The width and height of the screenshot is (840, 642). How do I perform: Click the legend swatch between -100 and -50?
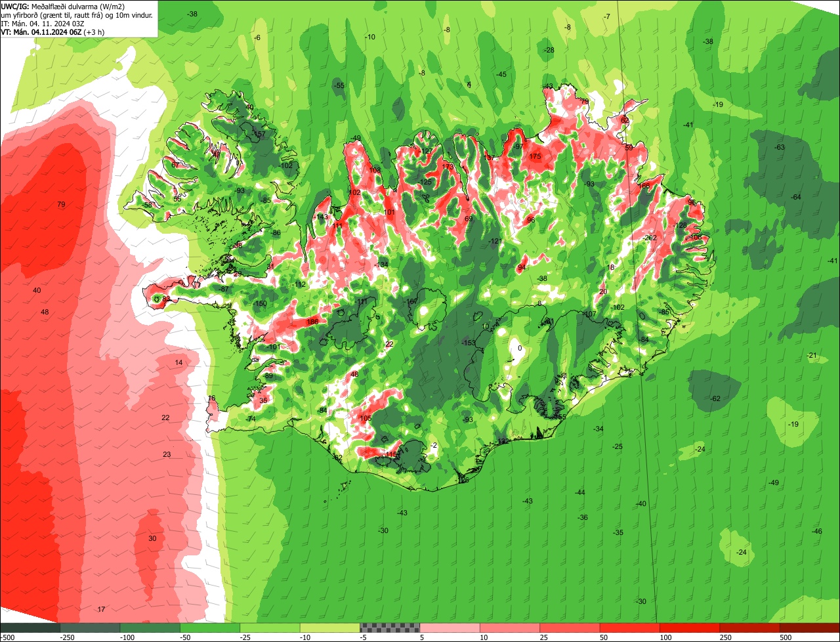[x=150, y=628]
